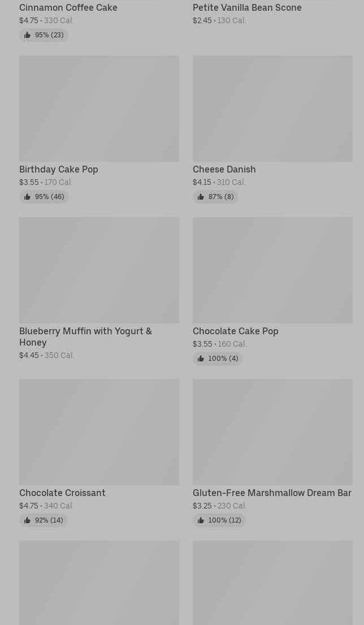Open the Cheese Danish image
This screenshot has height=625, width=364.
(272, 109)
